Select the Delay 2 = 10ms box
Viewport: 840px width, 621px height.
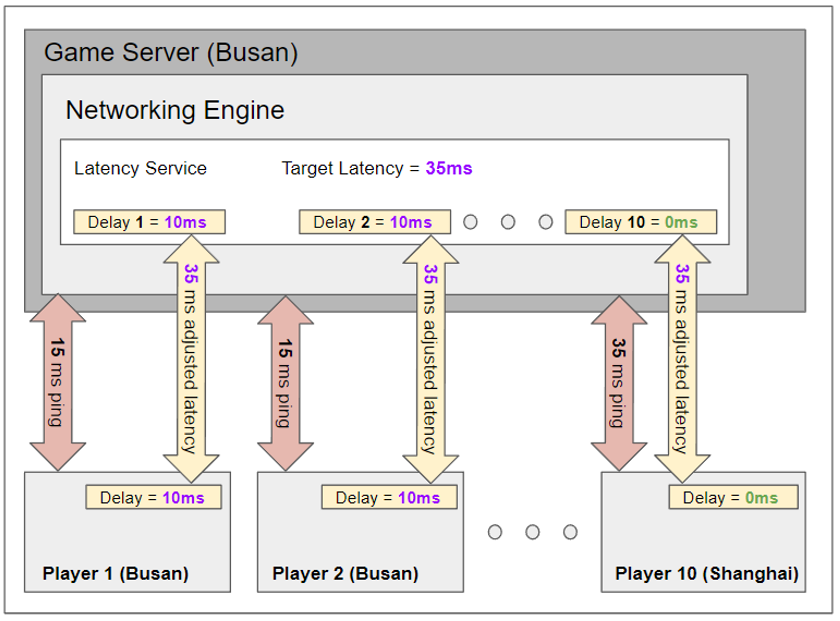pos(375,222)
